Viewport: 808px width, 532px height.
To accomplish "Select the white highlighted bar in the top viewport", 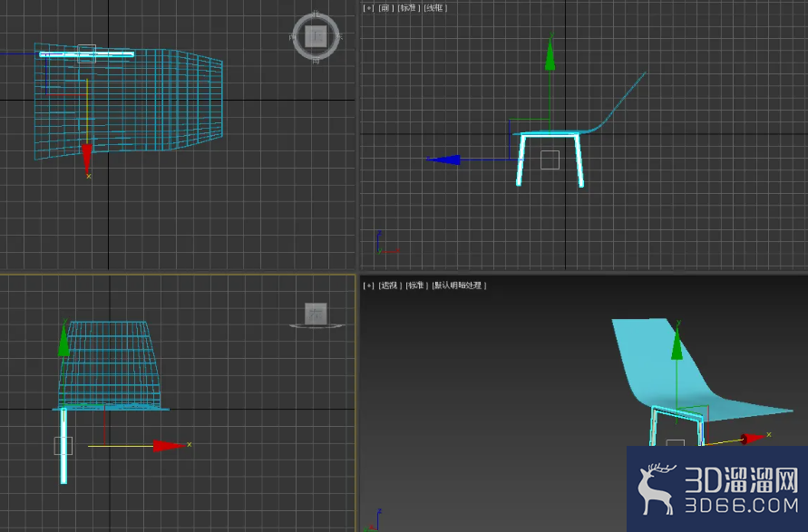I will (x=86, y=54).
